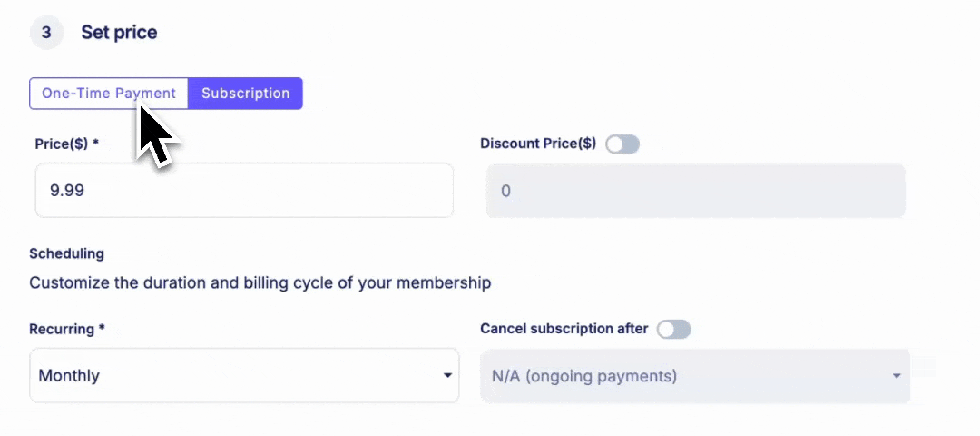
Task: Click the Discount Price($) label
Action: coord(538,144)
